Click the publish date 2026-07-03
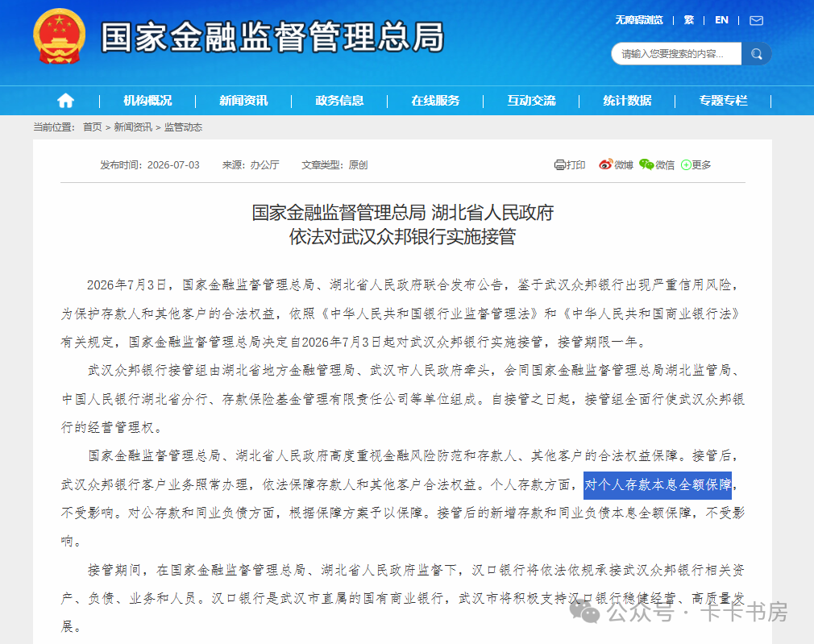 [173, 165]
